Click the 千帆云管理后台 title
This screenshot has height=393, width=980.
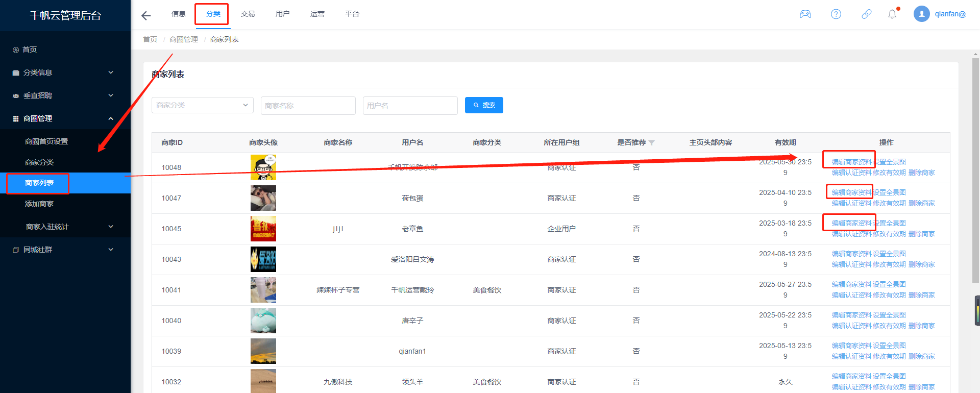[65, 15]
